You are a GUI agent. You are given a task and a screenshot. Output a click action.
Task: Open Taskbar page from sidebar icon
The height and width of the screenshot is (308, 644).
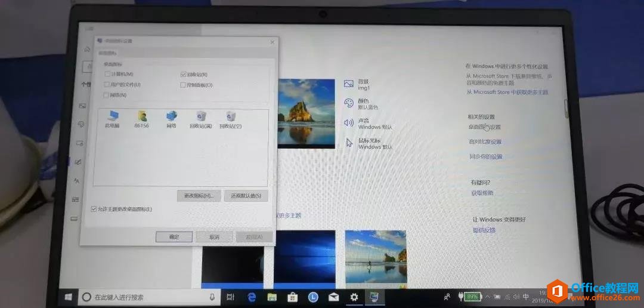(x=74, y=219)
